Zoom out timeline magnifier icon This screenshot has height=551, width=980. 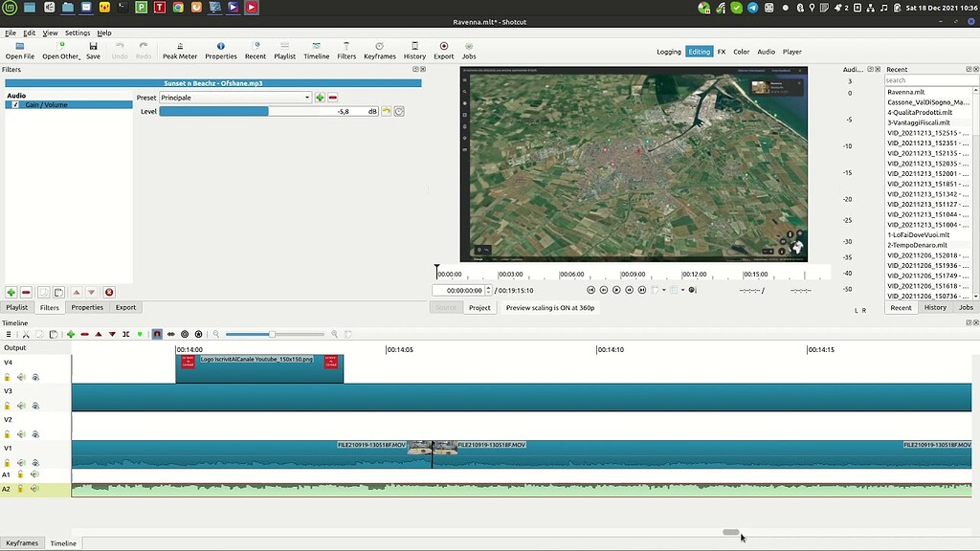(216, 334)
